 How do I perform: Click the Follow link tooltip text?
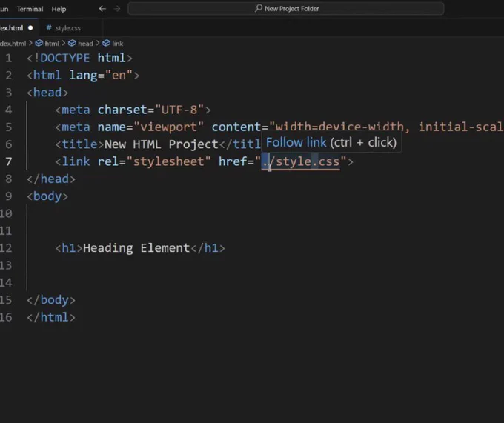point(296,142)
